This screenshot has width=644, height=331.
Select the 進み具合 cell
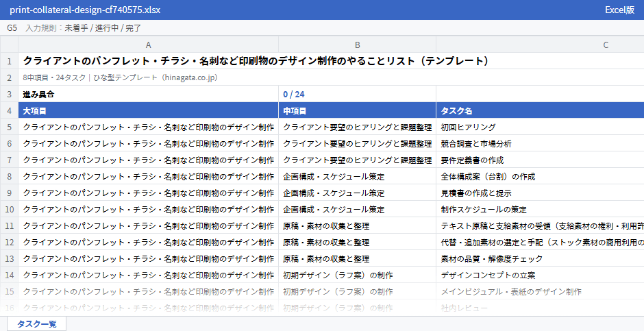point(148,94)
